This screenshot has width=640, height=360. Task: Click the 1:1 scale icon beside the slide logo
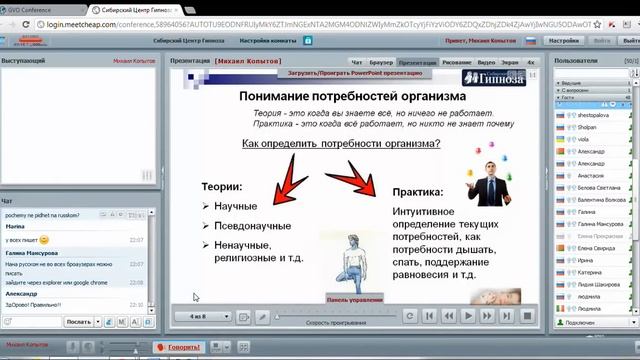[533, 75]
